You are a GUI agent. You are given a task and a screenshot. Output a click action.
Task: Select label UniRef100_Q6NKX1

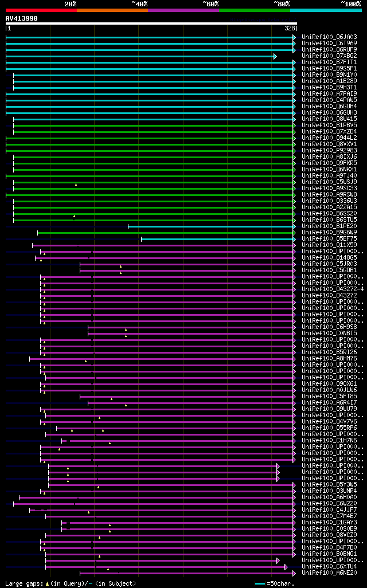[329, 170]
